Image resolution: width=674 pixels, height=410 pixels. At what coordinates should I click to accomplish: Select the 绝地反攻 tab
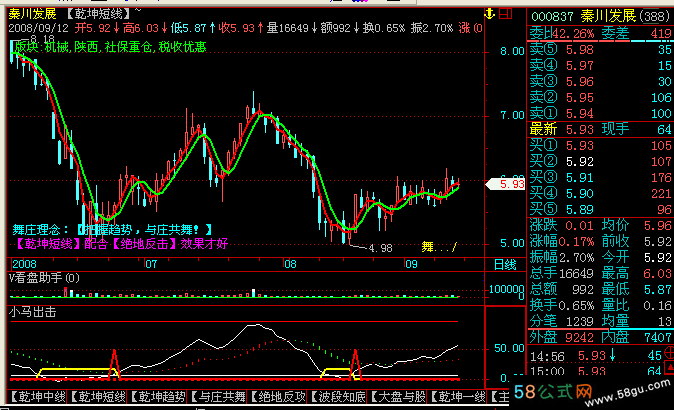278,397
